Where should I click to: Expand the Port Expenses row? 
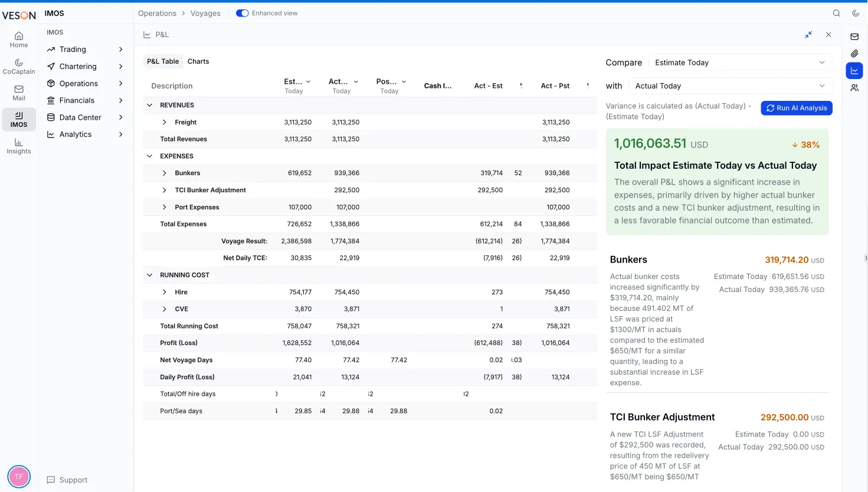tap(164, 207)
